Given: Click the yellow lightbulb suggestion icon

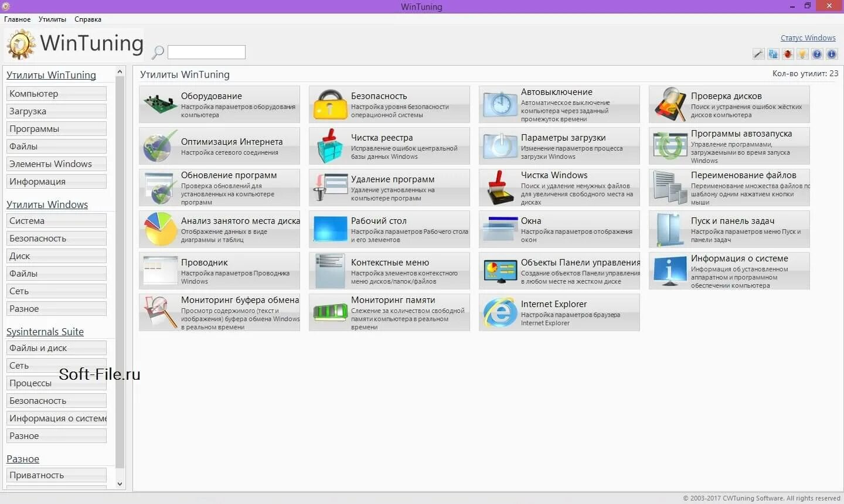Looking at the screenshot, I should click(x=802, y=54).
